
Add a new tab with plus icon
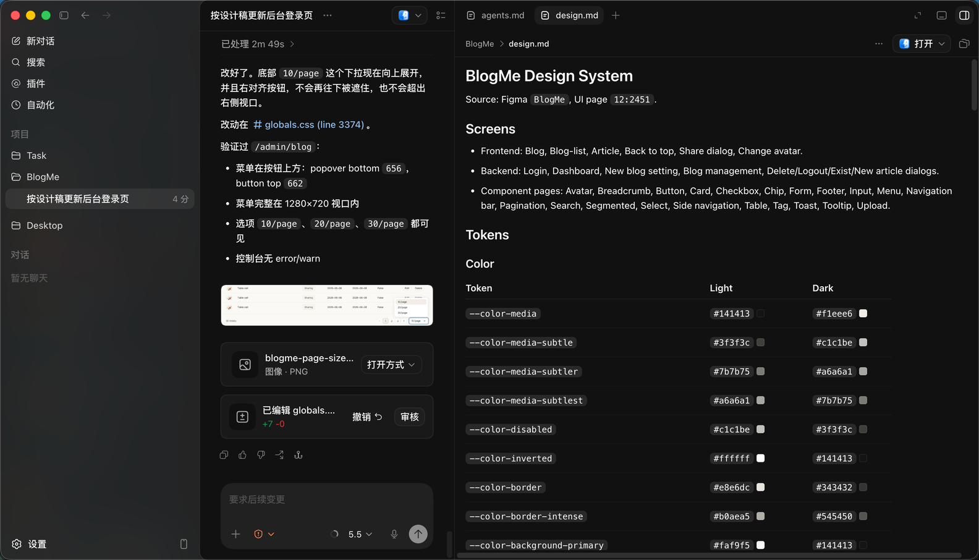(616, 15)
